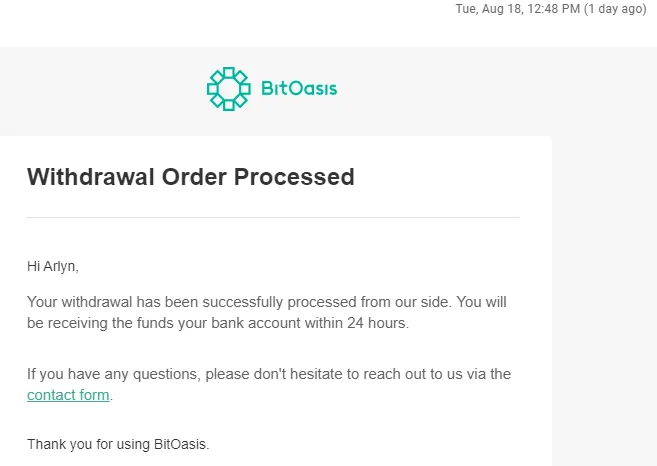Click the "Withdrawal Order Processed" heading

click(x=191, y=177)
